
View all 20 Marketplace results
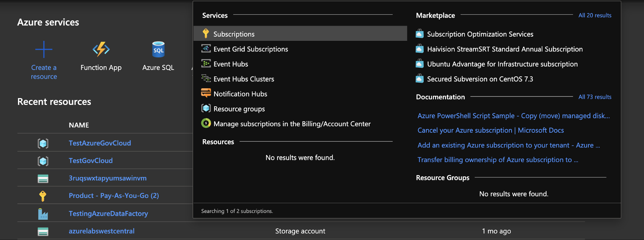pyautogui.click(x=594, y=15)
